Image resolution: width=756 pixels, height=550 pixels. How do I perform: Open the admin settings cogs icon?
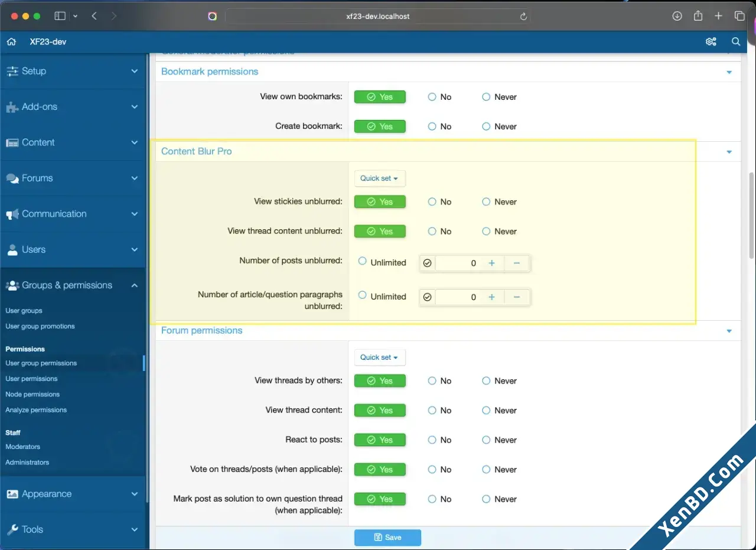pos(711,41)
